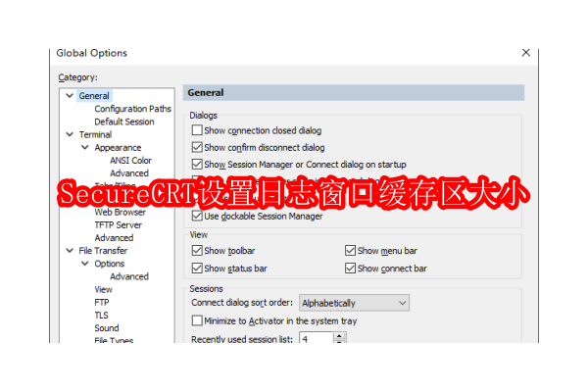Screen dimensions: 588x392
Task: Open TFTP Server category
Action: pyautogui.click(x=119, y=224)
